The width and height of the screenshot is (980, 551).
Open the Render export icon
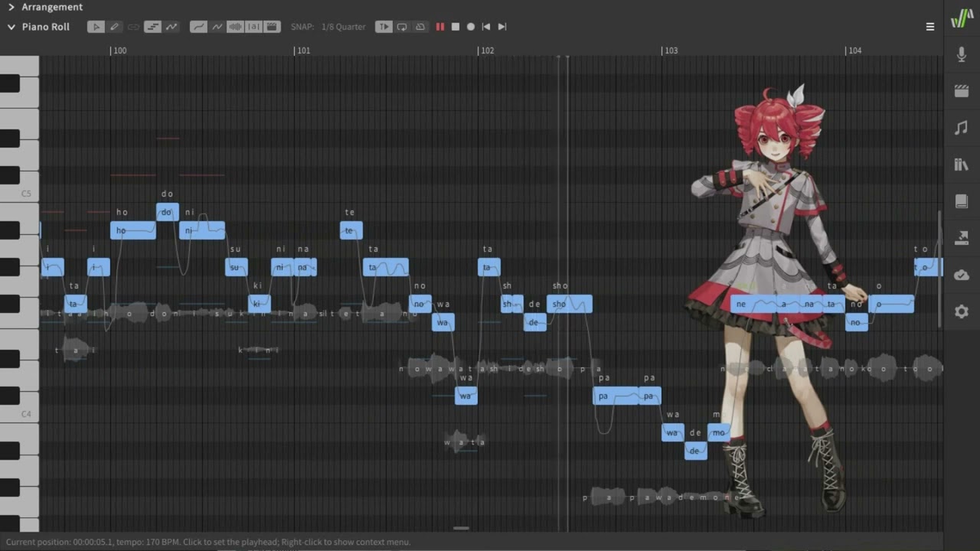[x=962, y=238]
